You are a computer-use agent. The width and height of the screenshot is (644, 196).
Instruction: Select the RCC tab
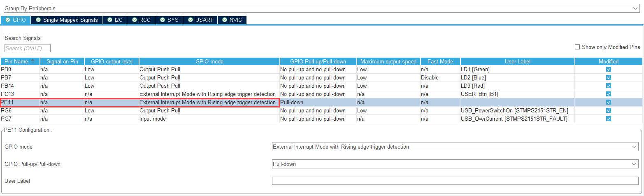point(141,20)
